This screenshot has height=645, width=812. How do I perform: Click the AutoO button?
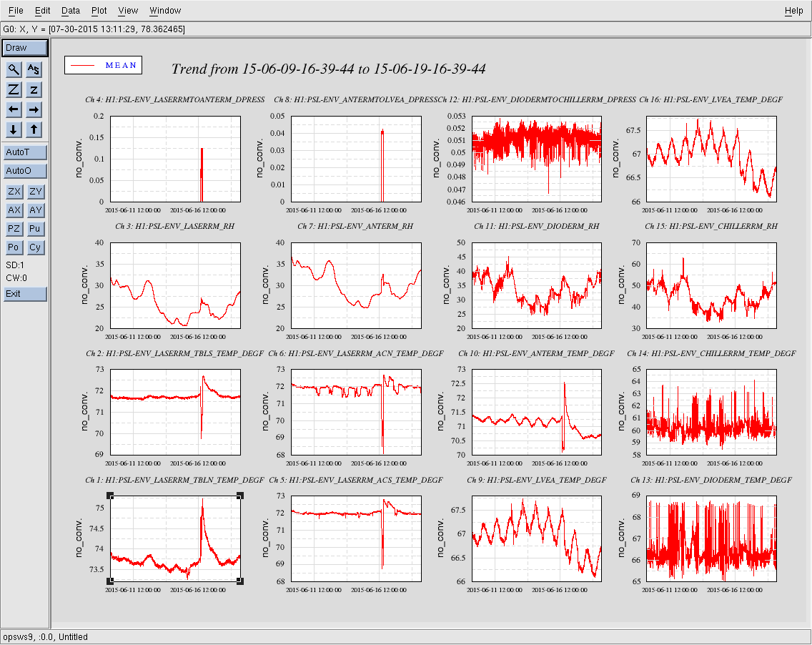click(25, 171)
